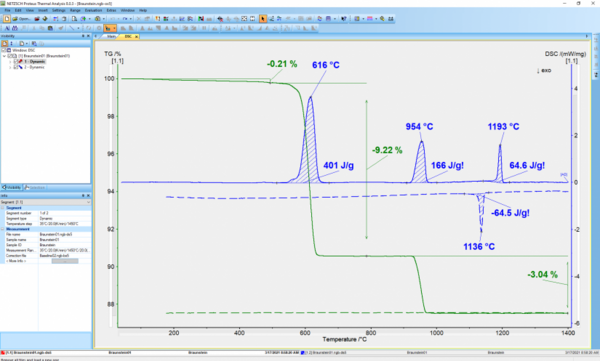Click the magnifier zoom icon at toolbar end
Viewport: 600px width, 361px height.
point(382,18)
